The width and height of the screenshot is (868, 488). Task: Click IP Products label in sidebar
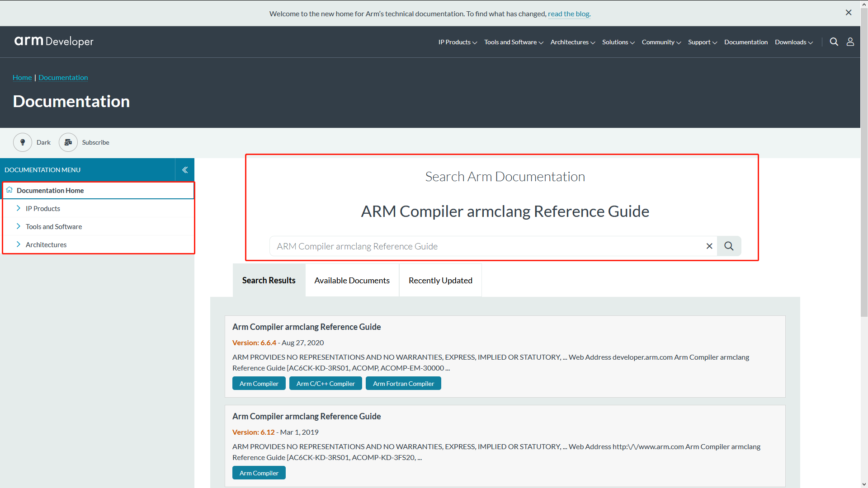point(43,208)
